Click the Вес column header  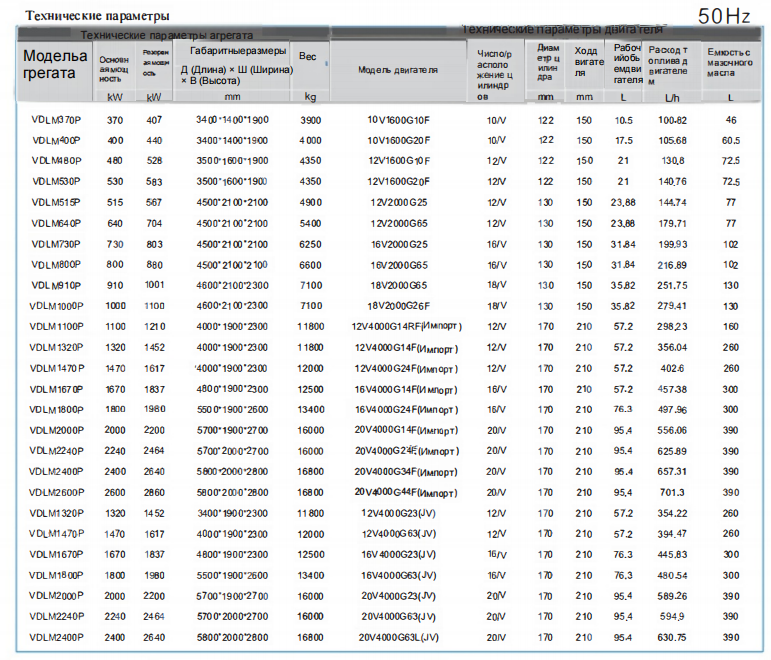[308, 57]
